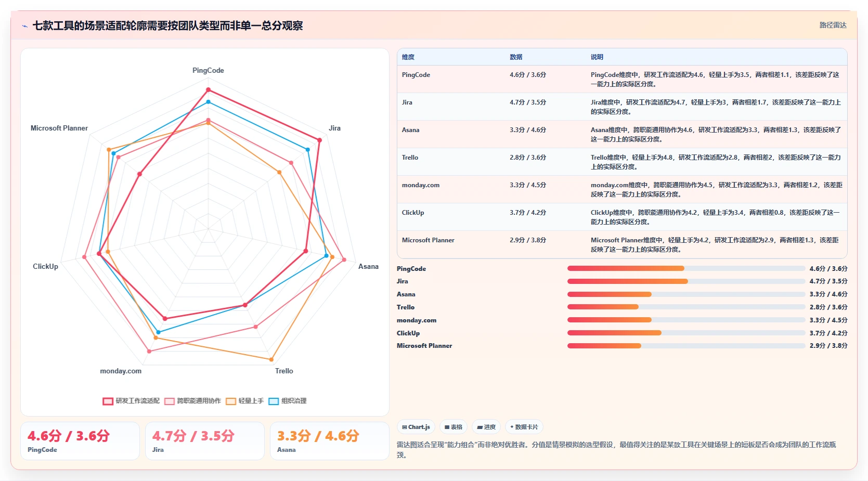Click the blue 组织治理 legend swatch
Screen dimensions: 868x481
pyautogui.click(x=273, y=401)
